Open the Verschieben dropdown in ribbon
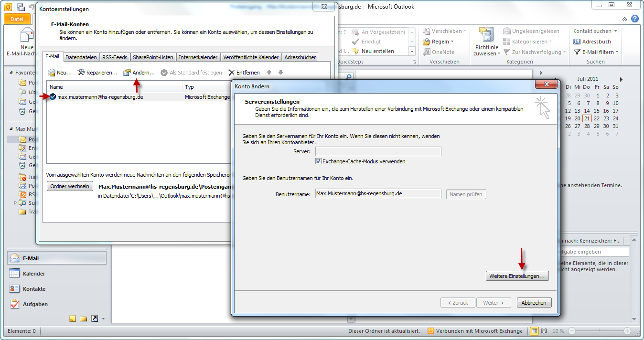 click(x=445, y=31)
